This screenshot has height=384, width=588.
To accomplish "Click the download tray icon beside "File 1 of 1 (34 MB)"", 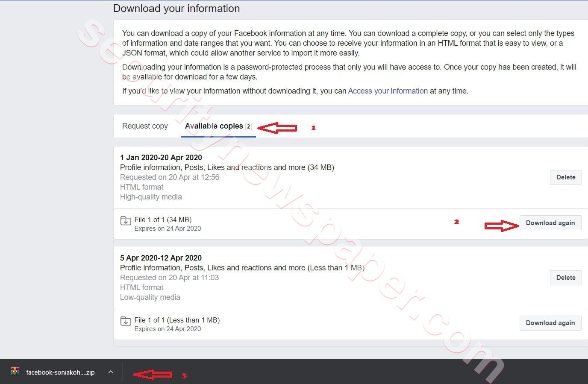I will pos(126,221).
